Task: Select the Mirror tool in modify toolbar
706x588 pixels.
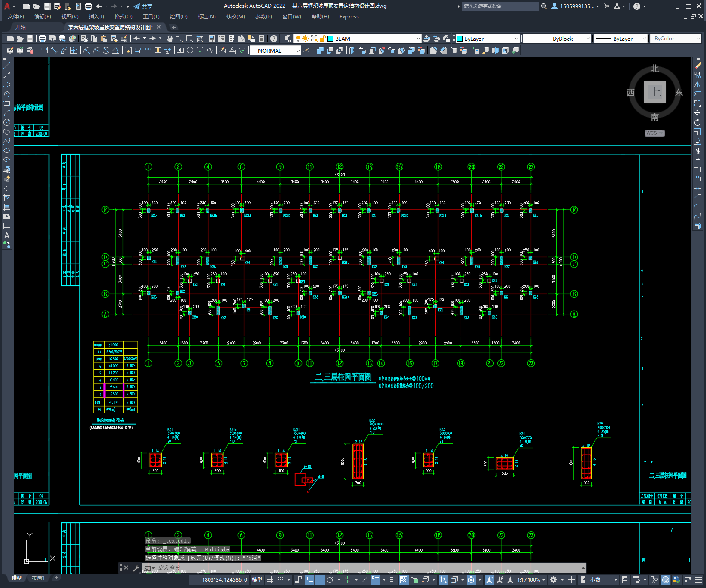Action: [697, 84]
